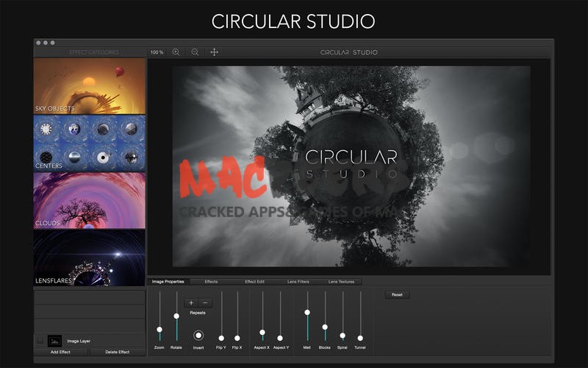Click the Delete Effect button
The width and height of the screenshot is (588, 368).
(118, 352)
